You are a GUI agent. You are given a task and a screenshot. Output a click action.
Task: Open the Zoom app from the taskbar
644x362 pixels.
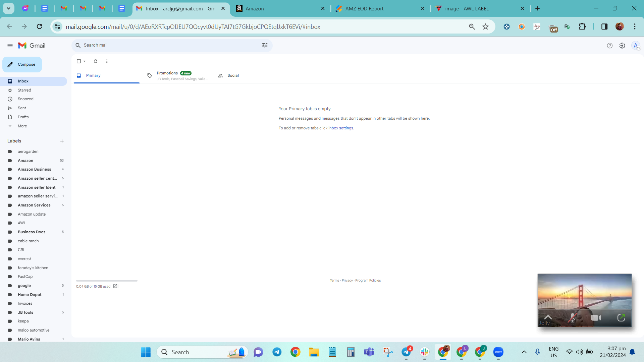point(498,352)
